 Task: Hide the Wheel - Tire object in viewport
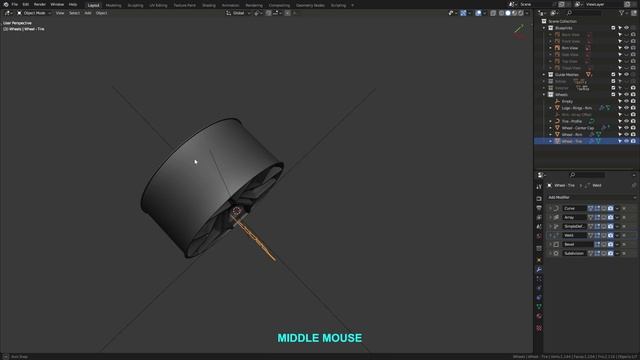click(627, 141)
